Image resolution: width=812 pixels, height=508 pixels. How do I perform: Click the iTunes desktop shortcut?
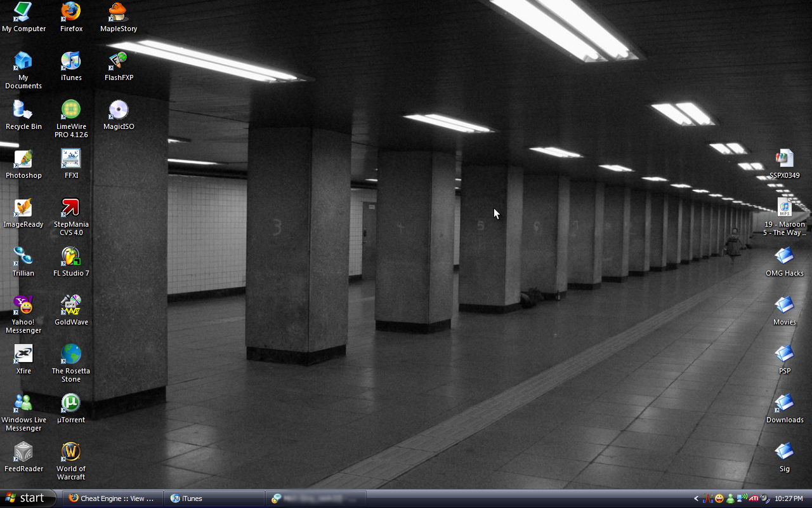[71, 66]
